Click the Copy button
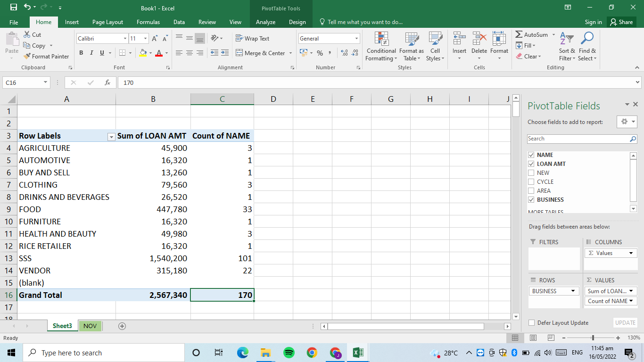Screen dimensions: 644x362 [34, 46]
